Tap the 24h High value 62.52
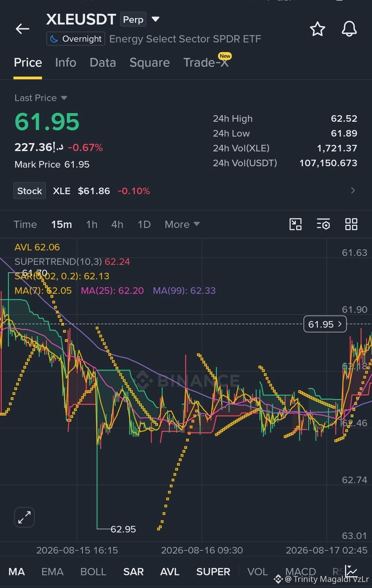The width and height of the screenshot is (372, 588). [x=344, y=119]
